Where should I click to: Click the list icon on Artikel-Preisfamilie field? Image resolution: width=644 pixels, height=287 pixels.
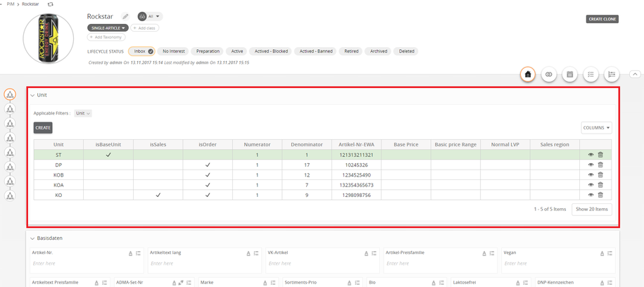click(492, 253)
